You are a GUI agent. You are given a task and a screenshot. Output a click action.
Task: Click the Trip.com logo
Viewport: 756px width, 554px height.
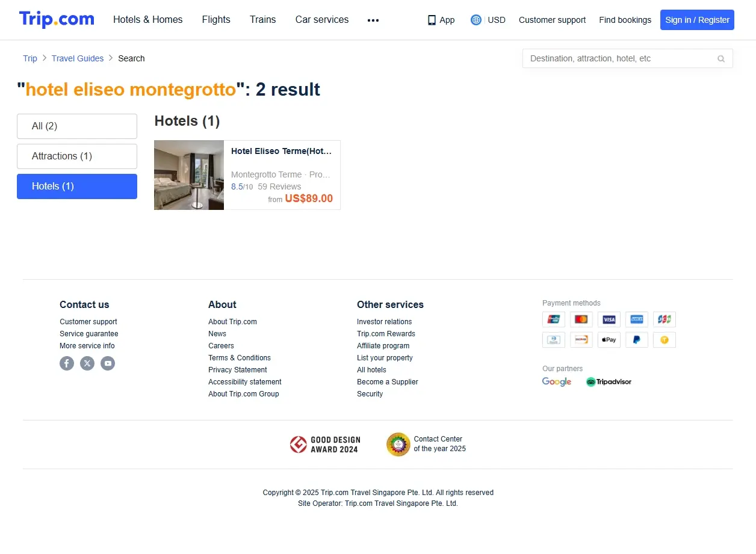point(57,19)
